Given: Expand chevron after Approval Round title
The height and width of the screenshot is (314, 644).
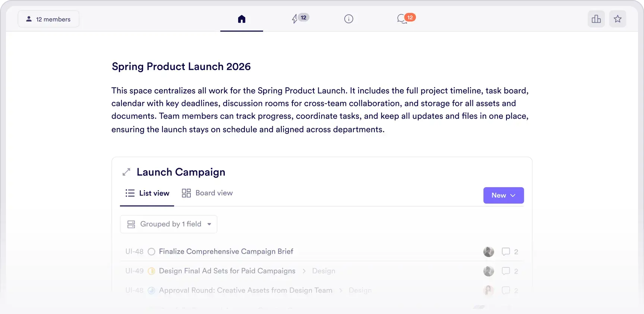Looking at the screenshot, I should coord(341,291).
